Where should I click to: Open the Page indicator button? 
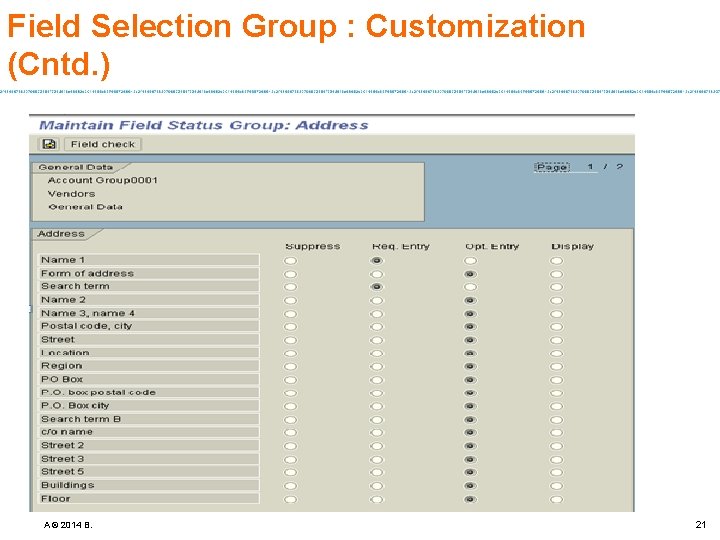pyautogui.click(x=551, y=167)
